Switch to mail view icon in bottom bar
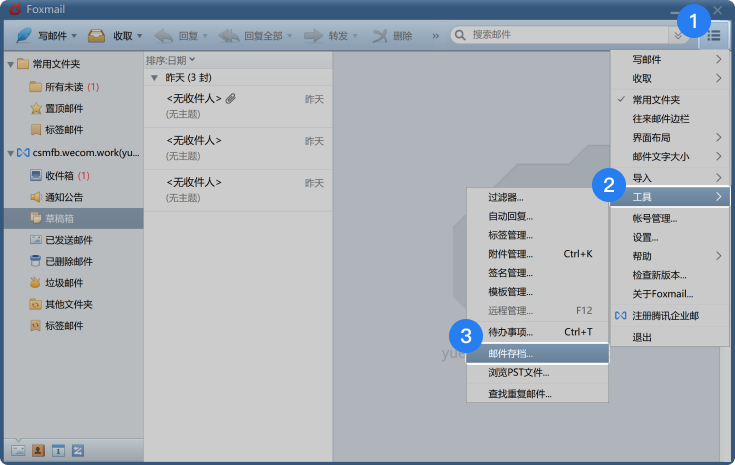 click(18, 451)
